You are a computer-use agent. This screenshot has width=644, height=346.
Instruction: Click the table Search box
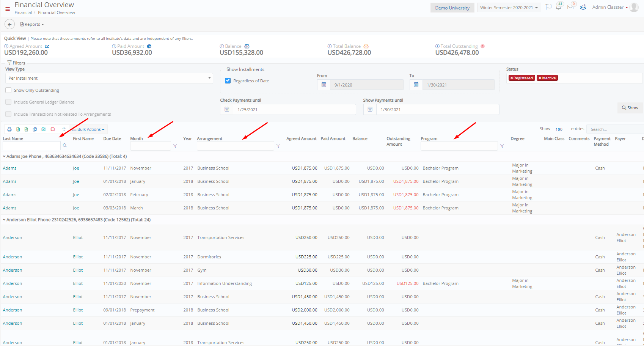[615, 129]
